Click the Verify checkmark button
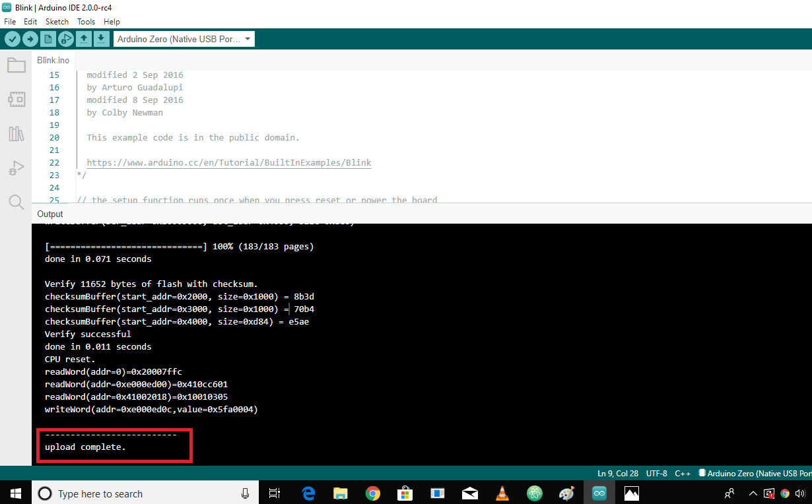812x504 pixels. [13, 39]
